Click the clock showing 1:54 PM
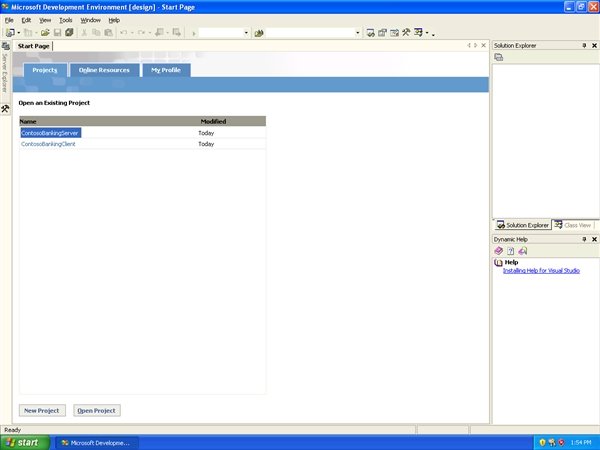This screenshot has height=450, width=600. click(x=580, y=443)
